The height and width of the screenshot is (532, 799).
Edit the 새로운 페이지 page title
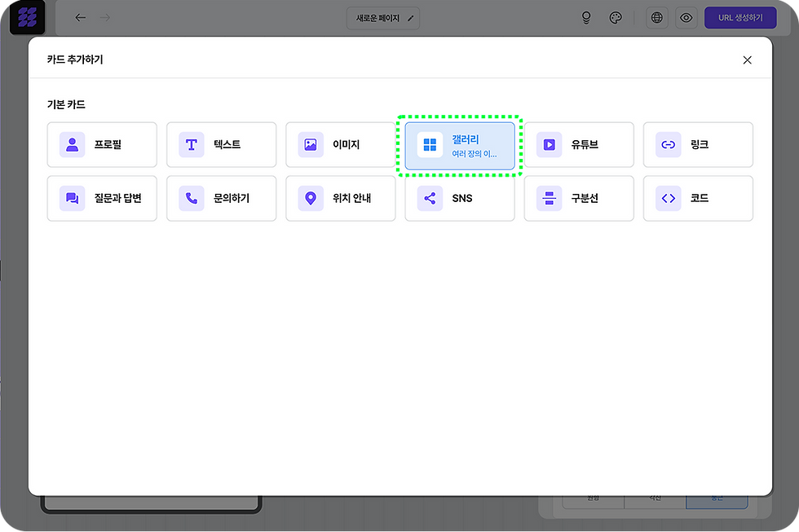click(383, 18)
